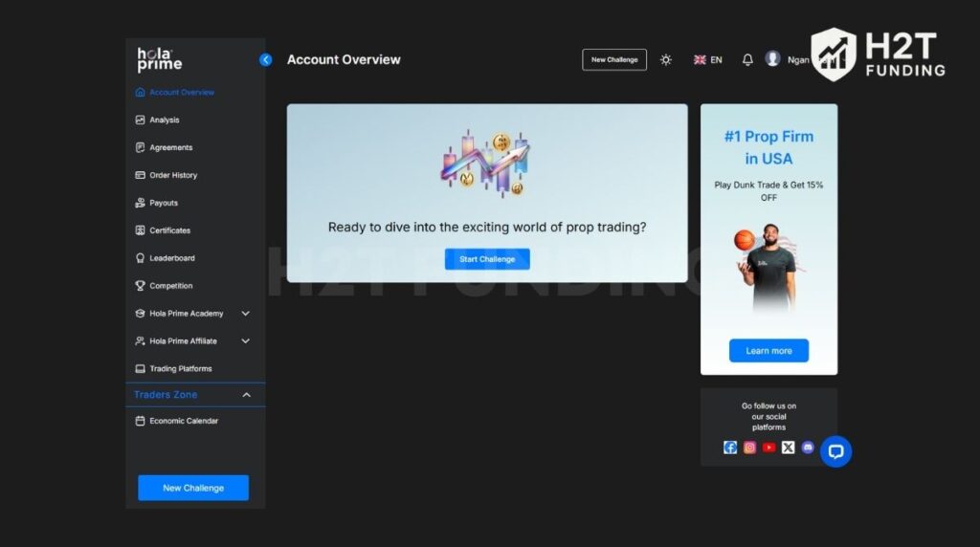Click Learn more on promo banner
The image size is (980, 547).
(768, 351)
